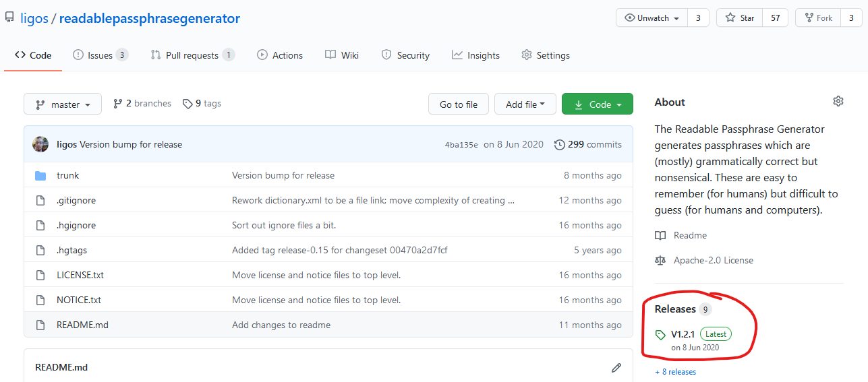View the 57 stargazers count
Viewport: 868px width, 382px height.
click(776, 18)
